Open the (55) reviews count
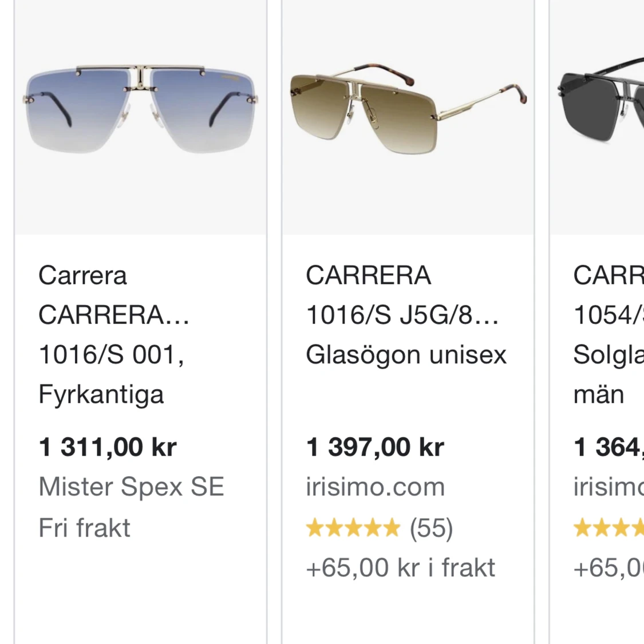 [431, 528]
